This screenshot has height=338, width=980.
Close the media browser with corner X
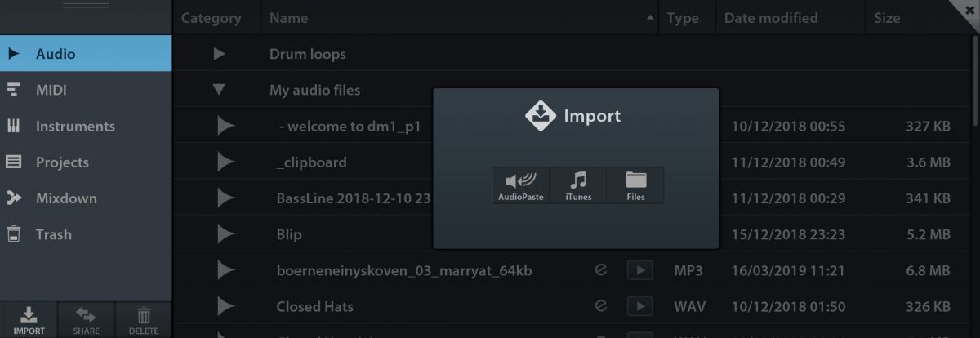968,10
